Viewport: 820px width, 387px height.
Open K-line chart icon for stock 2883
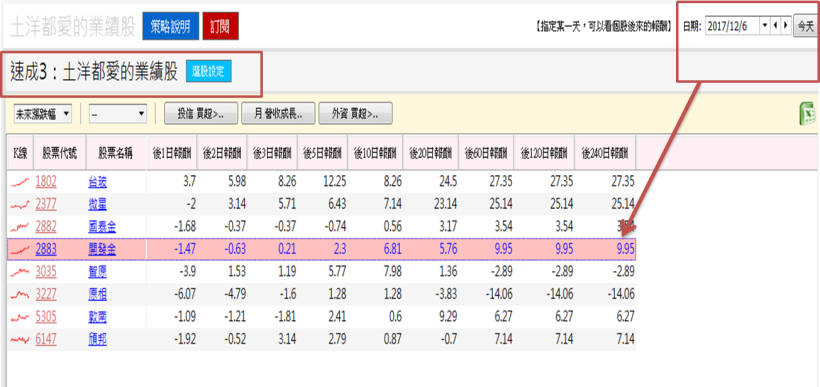tap(20, 250)
